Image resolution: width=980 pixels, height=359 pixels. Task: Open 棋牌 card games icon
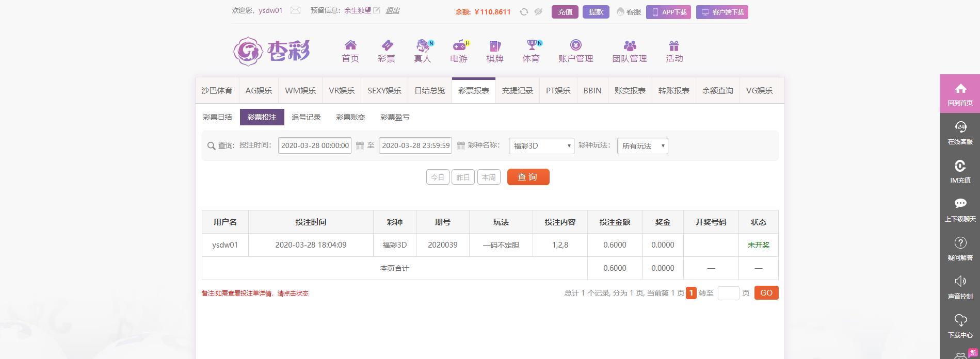point(495,45)
